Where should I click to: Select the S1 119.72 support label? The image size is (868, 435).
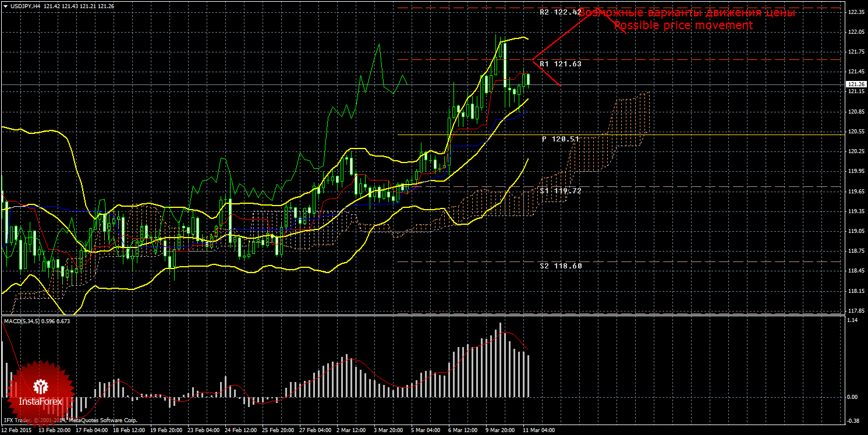pyautogui.click(x=561, y=191)
